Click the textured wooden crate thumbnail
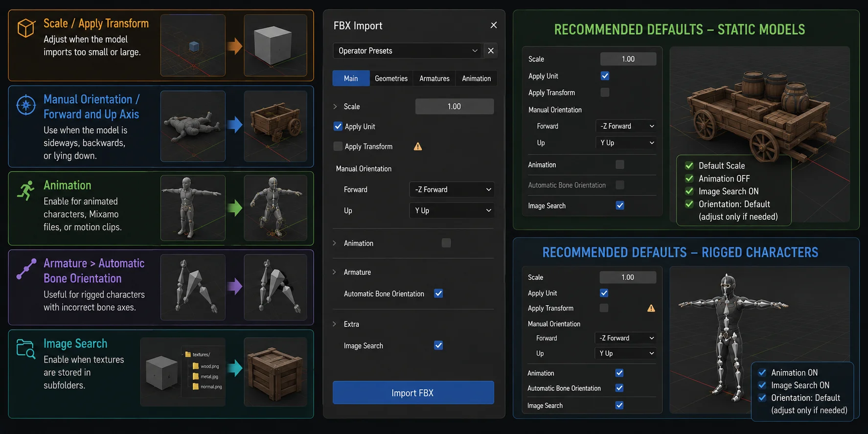Screen dimensions: 868x434 275,372
